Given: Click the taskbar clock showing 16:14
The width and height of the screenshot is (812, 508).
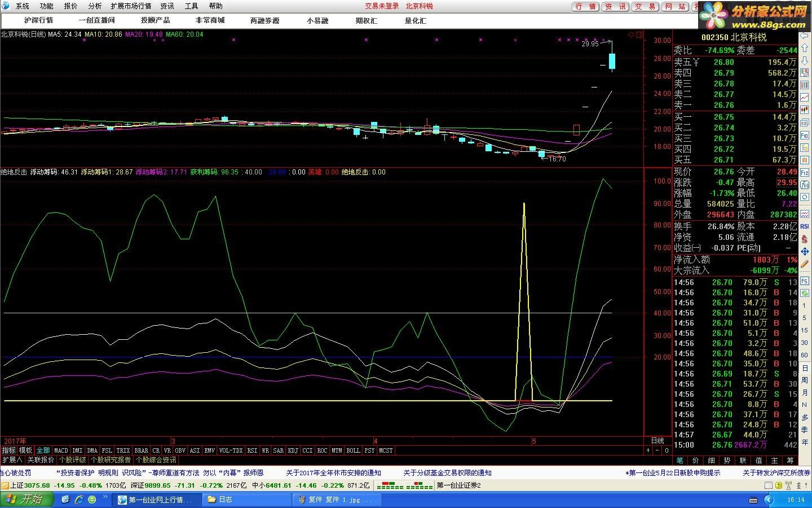Looking at the screenshot, I should click(x=796, y=500).
